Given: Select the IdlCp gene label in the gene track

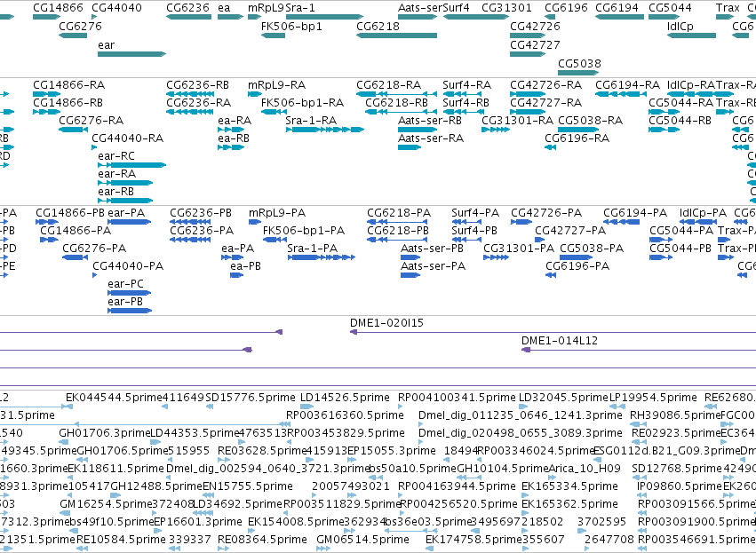Looking at the screenshot, I should tap(680, 26).
